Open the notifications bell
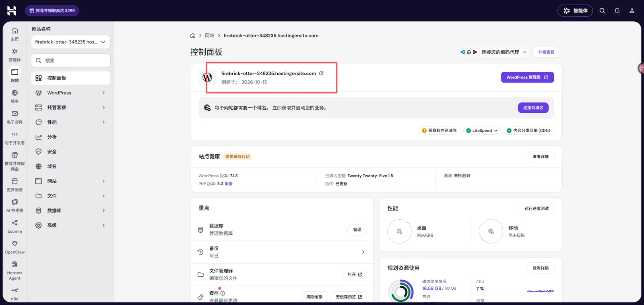Screen dimensions: 644x305 tap(617, 11)
